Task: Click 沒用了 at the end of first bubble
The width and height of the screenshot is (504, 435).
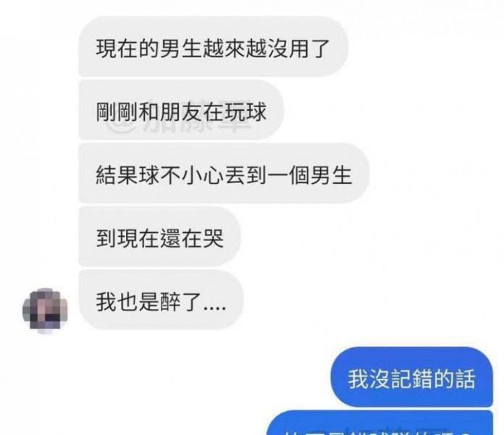Action: 298,48
